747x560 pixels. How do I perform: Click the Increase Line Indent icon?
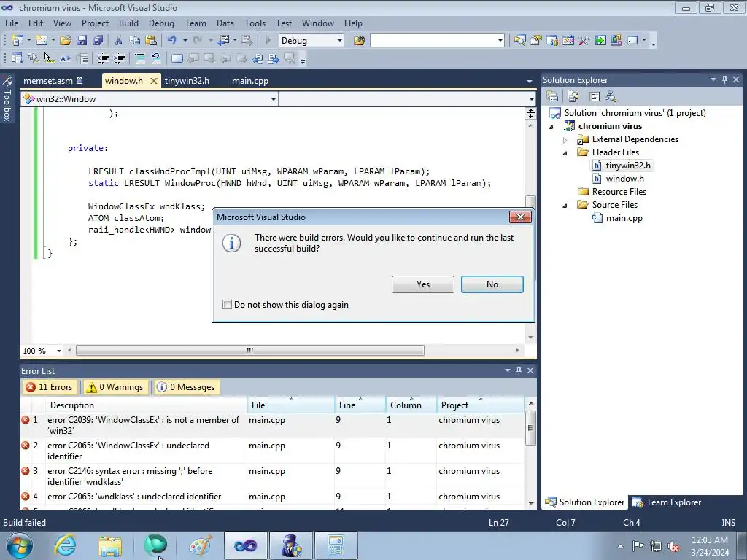point(119,58)
